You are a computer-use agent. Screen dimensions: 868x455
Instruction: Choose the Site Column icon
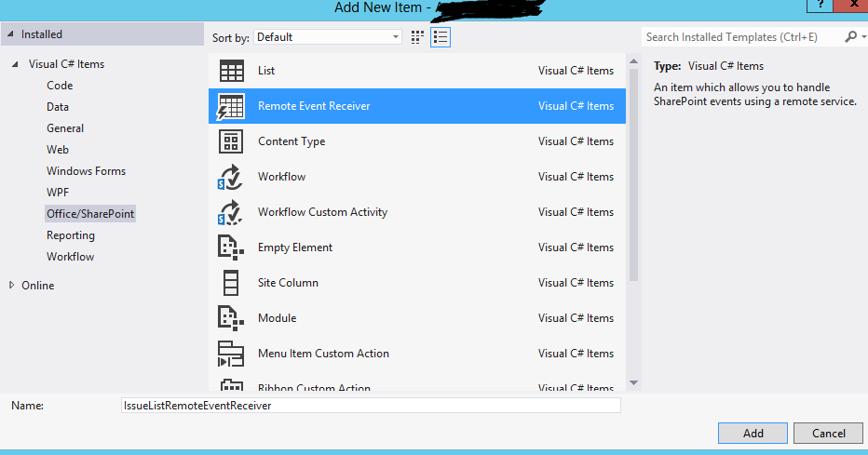coord(231,283)
